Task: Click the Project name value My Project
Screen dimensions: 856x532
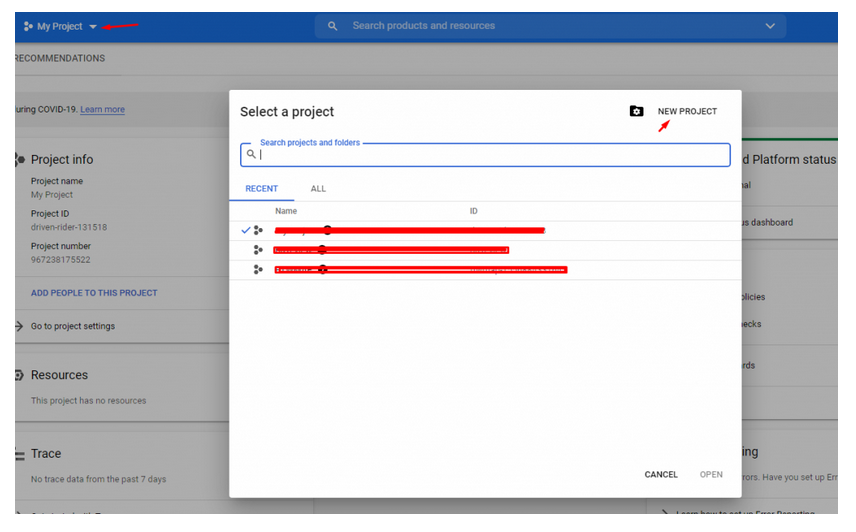Action: pyautogui.click(x=52, y=195)
